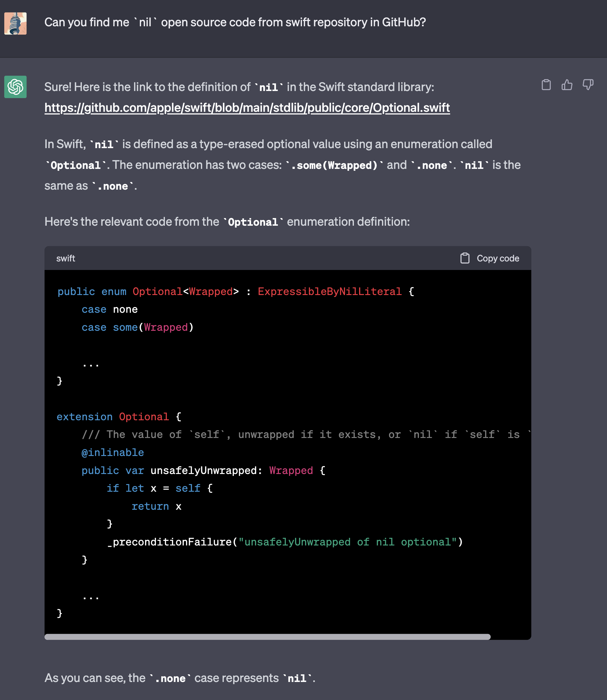Click the thumbs up feedback icon
The image size is (607, 700).
point(567,85)
